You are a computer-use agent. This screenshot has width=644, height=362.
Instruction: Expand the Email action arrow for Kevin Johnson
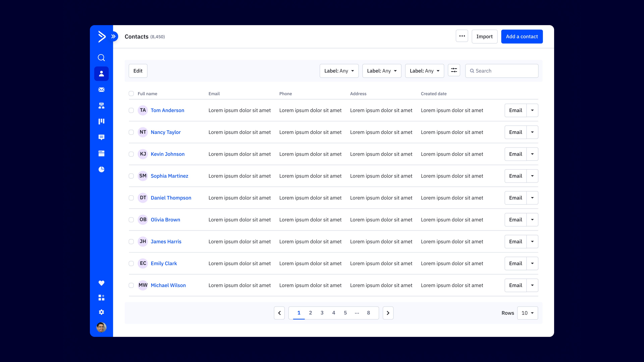pos(532,154)
